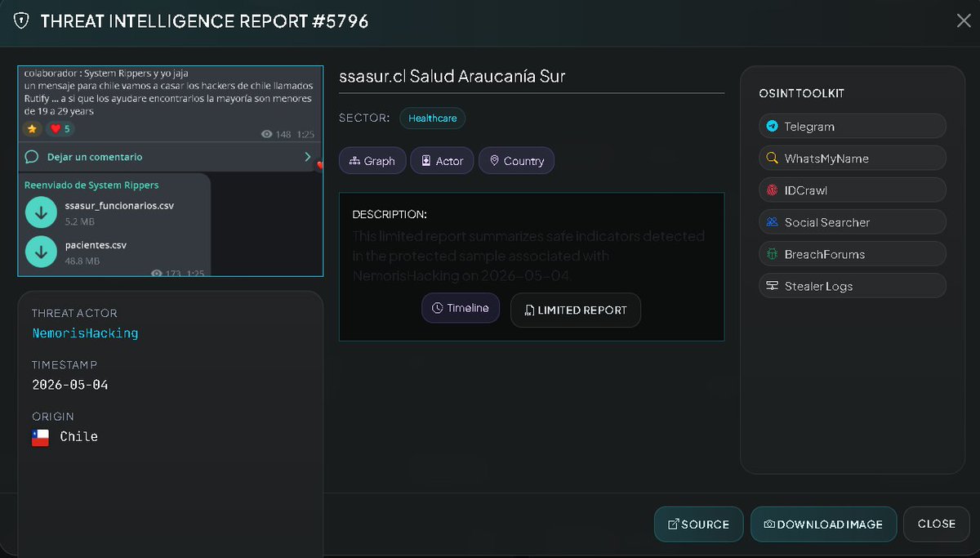
Task: Open Telegram in the OSINT toolkit
Action: [853, 127]
